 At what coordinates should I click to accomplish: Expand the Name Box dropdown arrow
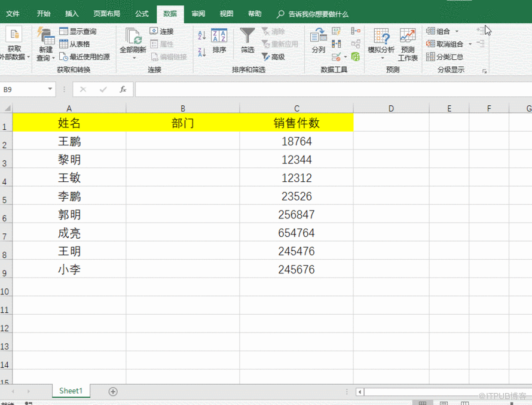coord(50,89)
